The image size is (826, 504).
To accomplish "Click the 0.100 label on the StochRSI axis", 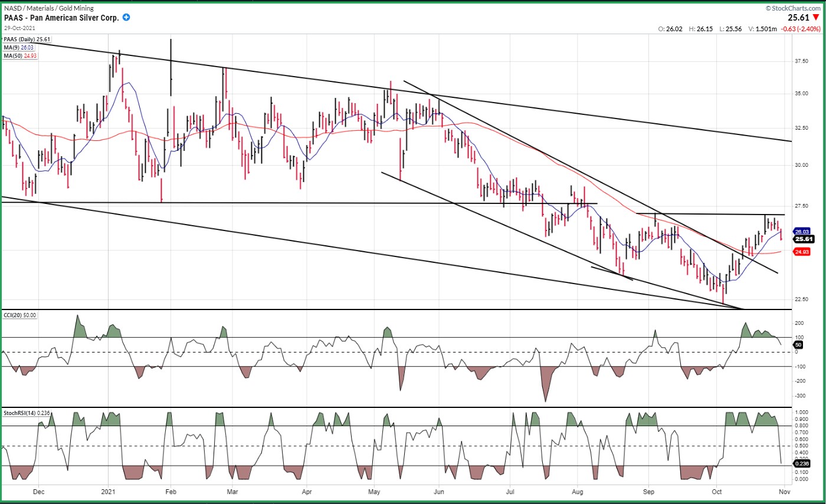I will [x=801, y=473].
